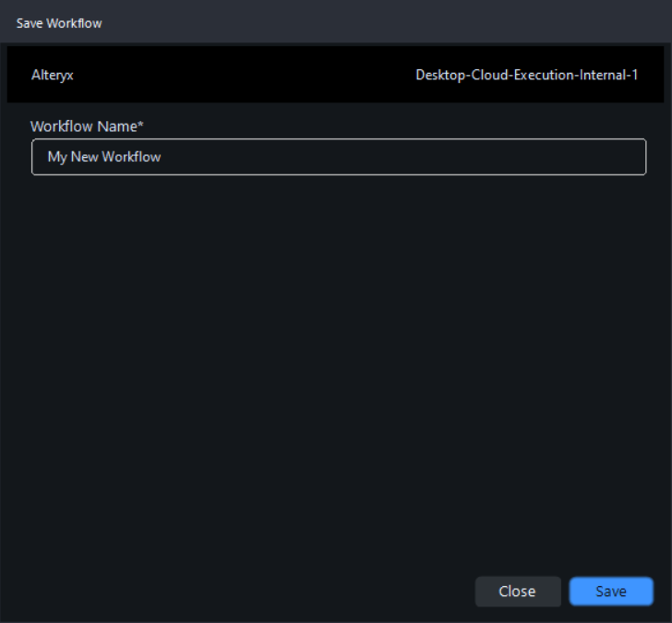Click the required asterisk after Workflow Name
672x623 pixels.
click(144, 125)
